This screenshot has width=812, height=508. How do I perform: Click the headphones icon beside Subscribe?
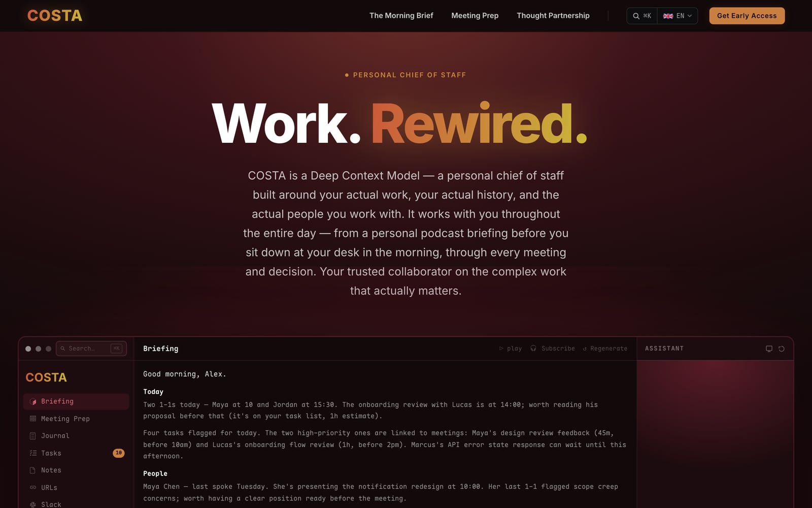[x=533, y=348]
